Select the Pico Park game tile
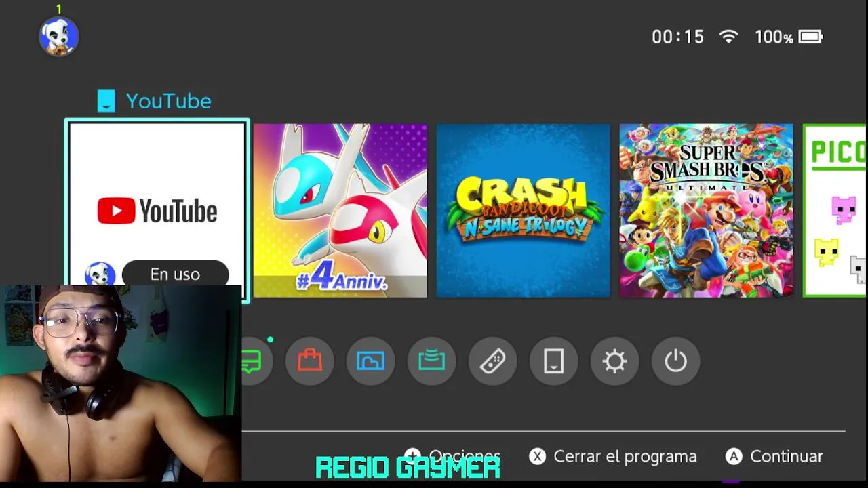 click(x=835, y=210)
